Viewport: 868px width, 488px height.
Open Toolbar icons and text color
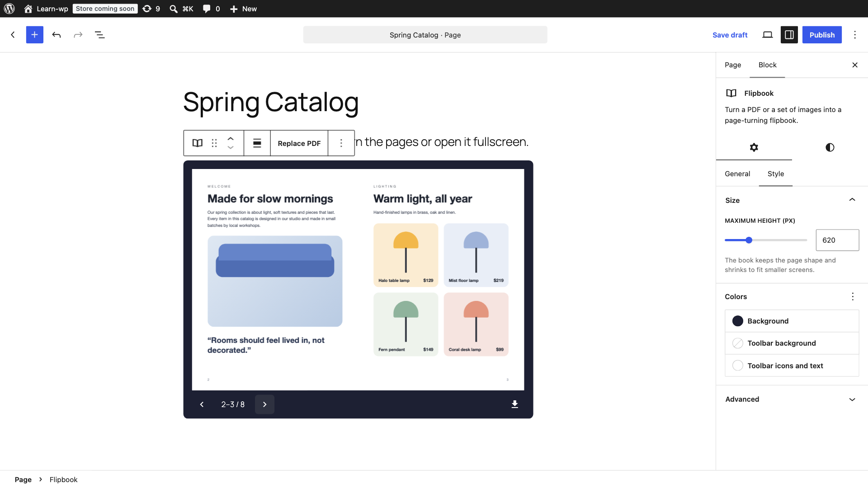click(792, 366)
